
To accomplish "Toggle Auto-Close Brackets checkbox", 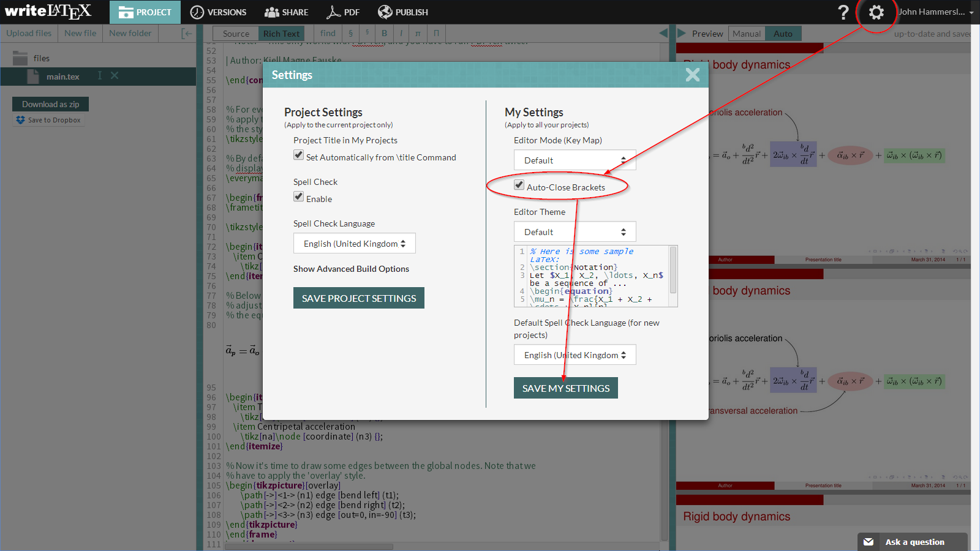I will coord(519,185).
